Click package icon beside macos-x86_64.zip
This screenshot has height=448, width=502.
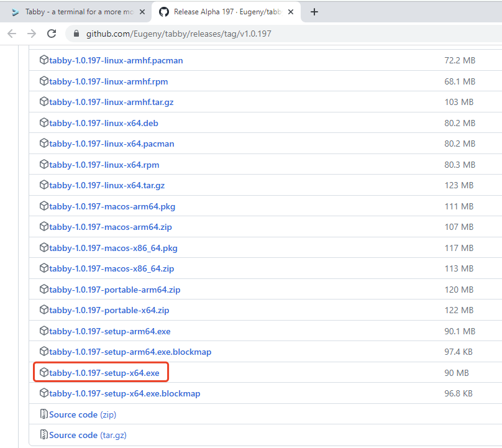point(44,268)
